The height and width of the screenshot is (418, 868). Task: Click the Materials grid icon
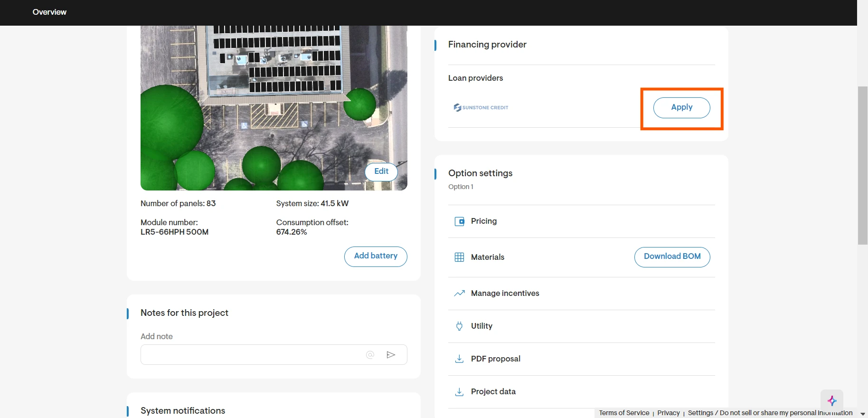(x=459, y=257)
